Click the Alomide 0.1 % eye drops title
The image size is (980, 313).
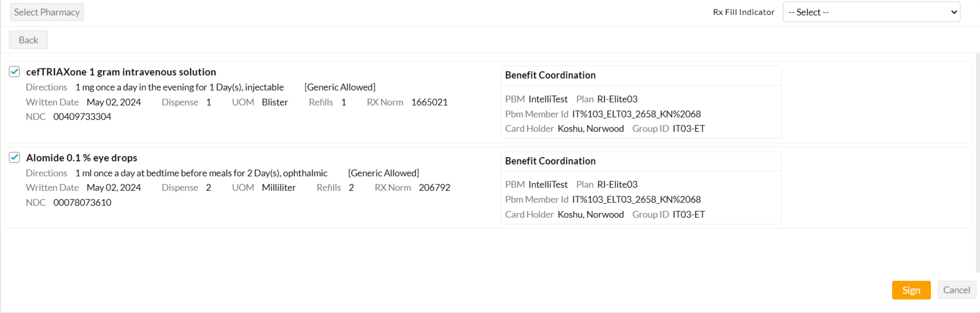click(82, 158)
